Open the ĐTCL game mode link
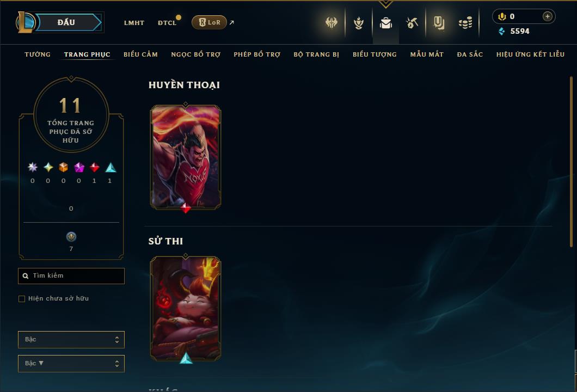Image resolution: width=577 pixels, height=392 pixels. pos(167,23)
